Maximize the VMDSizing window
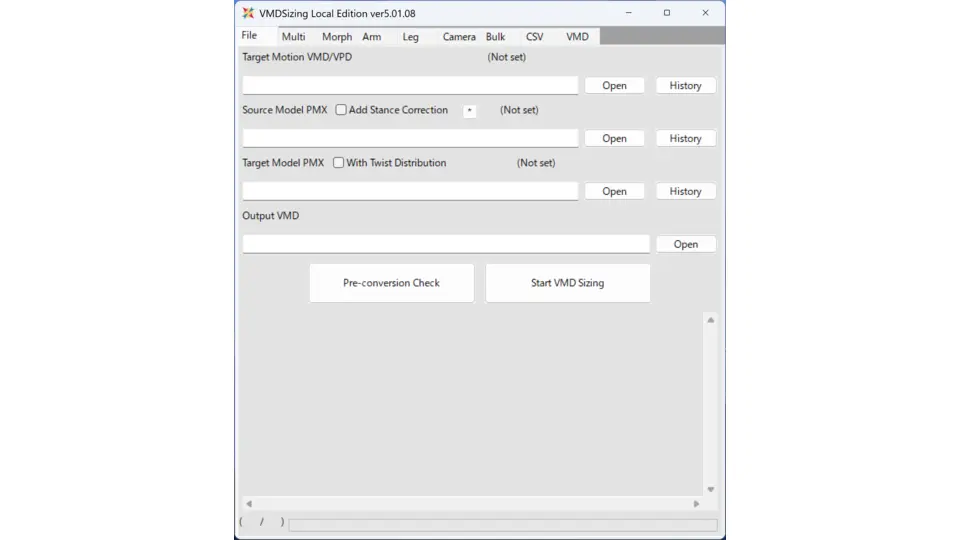 [667, 13]
